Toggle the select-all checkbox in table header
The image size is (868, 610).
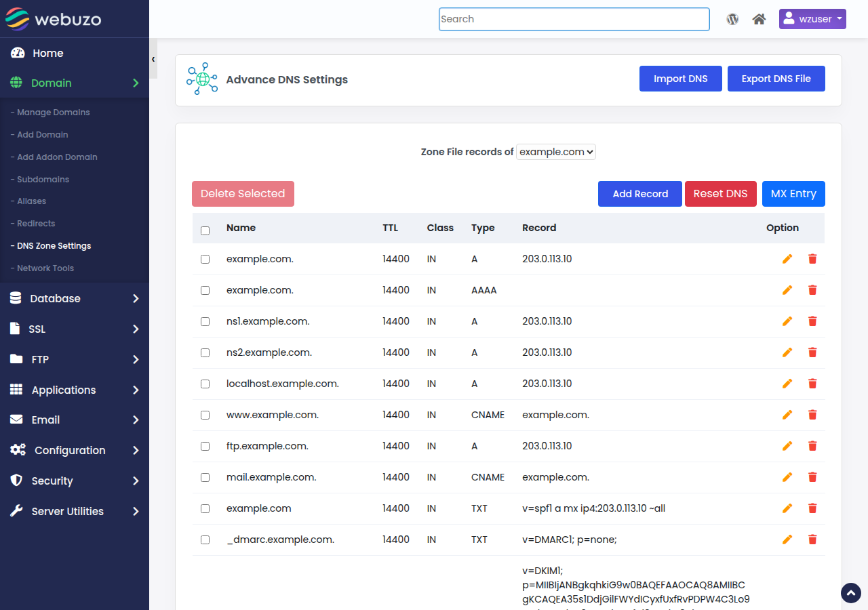[x=205, y=230]
